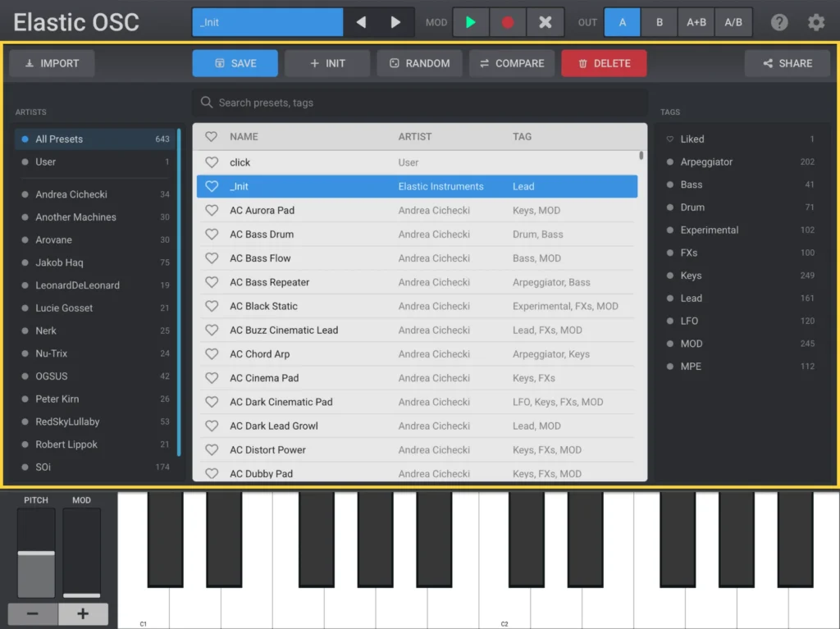Go to next preset arrow
The height and width of the screenshot is (629, 840).
click(x=395, y=22)
